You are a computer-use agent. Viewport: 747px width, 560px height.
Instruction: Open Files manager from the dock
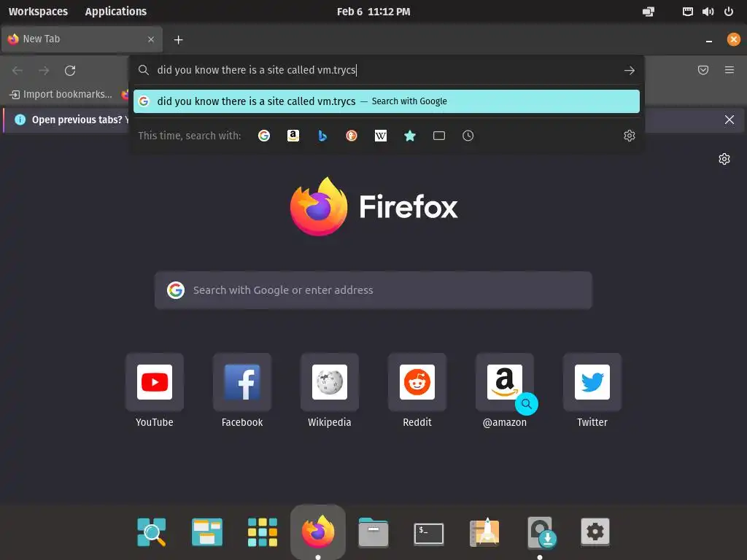373,532
